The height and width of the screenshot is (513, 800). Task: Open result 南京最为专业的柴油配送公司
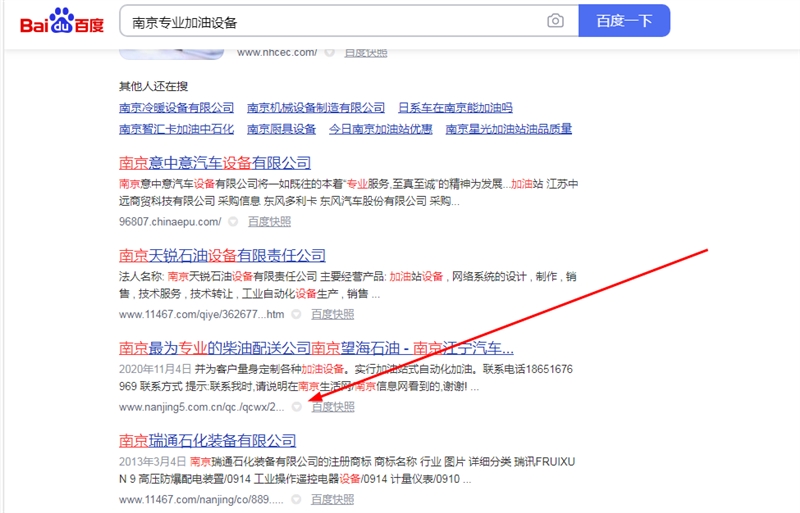point(316,348)
